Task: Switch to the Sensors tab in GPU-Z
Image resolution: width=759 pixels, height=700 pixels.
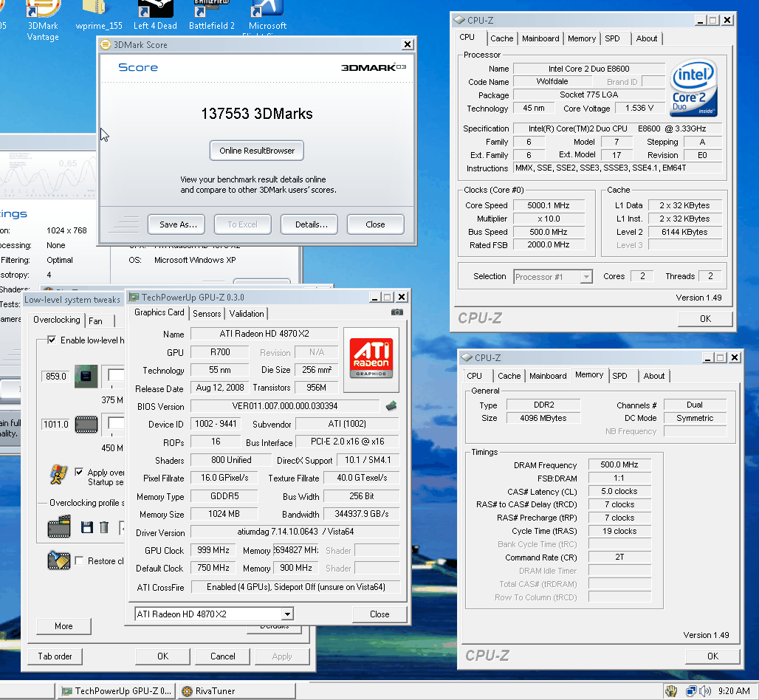Action: 207,314
